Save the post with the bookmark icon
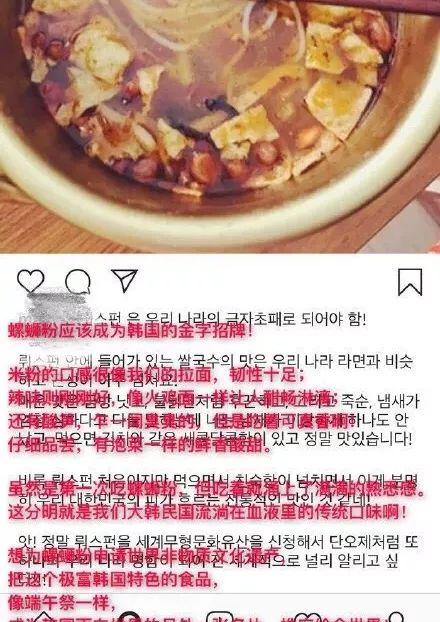 [410, 282]
